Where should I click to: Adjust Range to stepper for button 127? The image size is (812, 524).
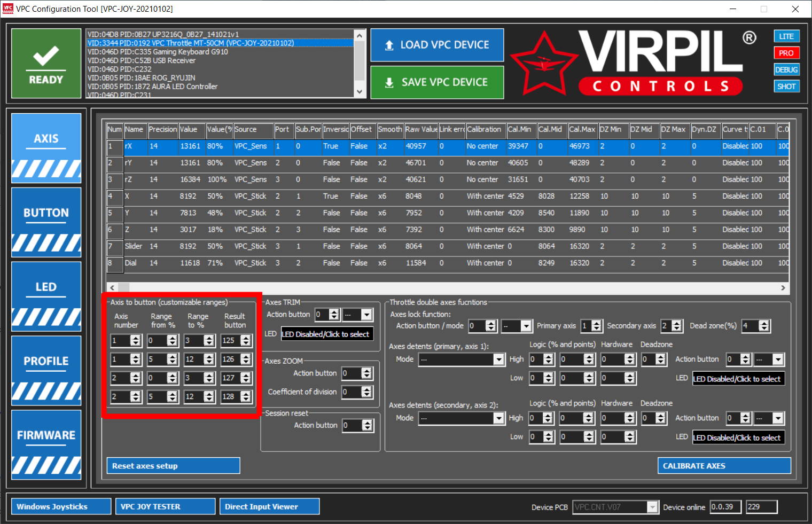pos(209,378)
